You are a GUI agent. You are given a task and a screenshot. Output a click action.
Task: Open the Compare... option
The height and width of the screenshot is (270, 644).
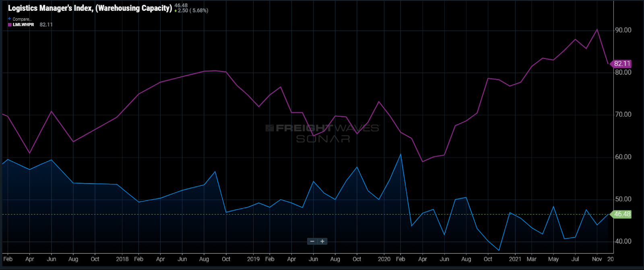[22, 19]
